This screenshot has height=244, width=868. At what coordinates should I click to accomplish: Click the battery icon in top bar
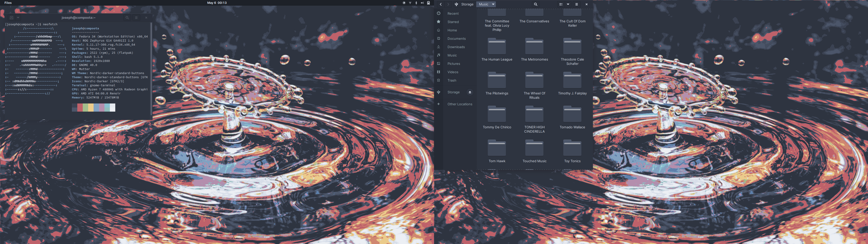(429, 3)
